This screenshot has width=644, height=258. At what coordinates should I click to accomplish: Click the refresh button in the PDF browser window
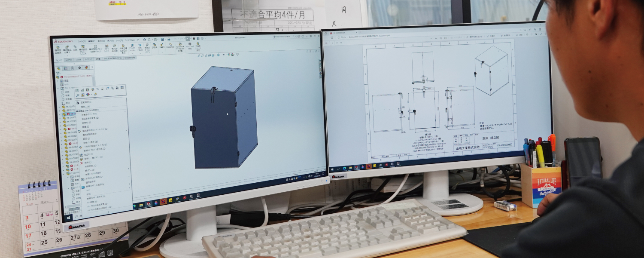(x=332, y=38)
